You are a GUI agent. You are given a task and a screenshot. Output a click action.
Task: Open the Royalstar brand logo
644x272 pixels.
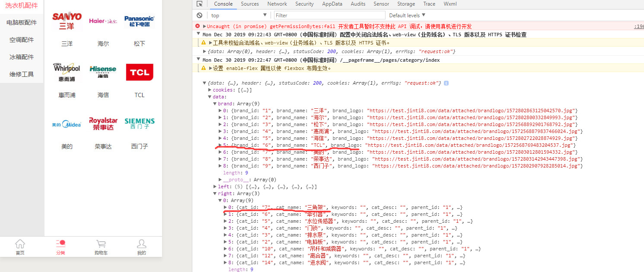click(x=103, y=124)
